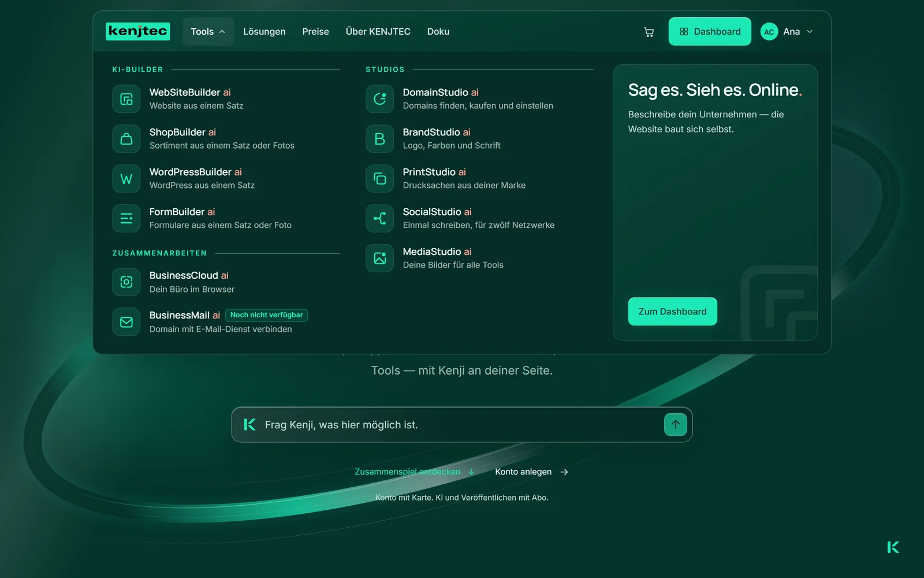
Task: Click the FormBuilder lines icon
Action: click(x=126, y=218)
